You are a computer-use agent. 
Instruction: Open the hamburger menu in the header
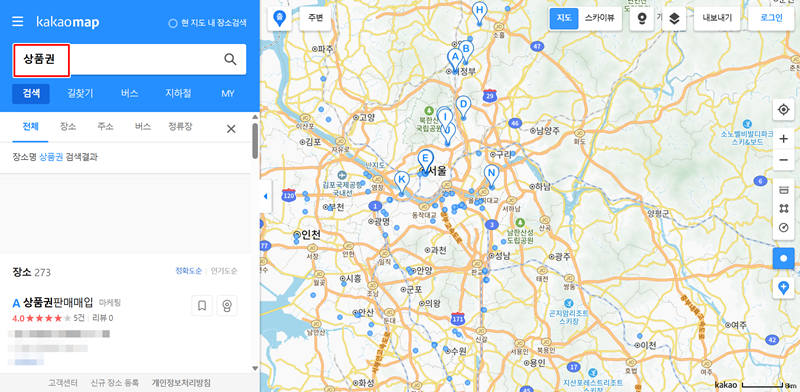(x=18, y=22)
